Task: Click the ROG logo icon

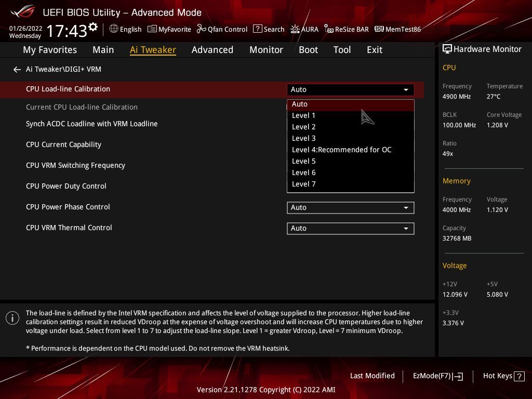Action: [23, 12]
